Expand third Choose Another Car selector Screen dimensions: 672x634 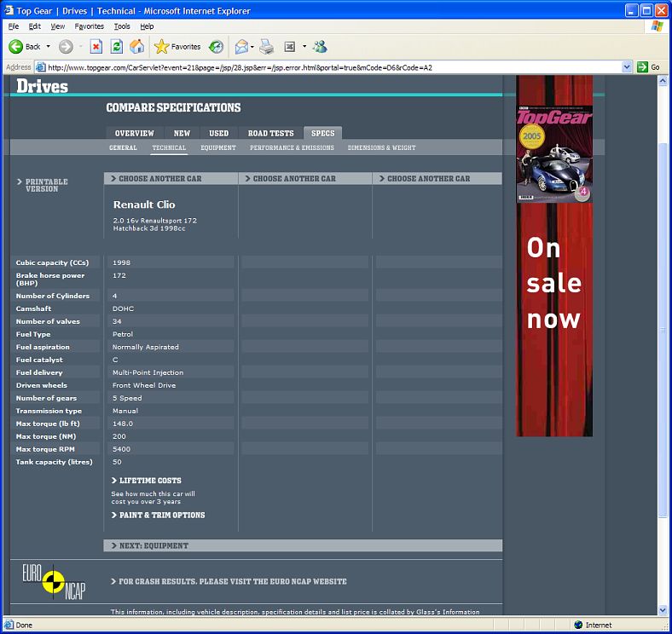click(437, 179)
